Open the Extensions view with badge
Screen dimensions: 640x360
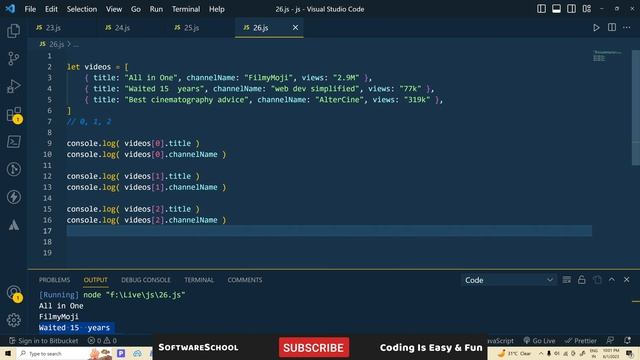pos(14,115)
